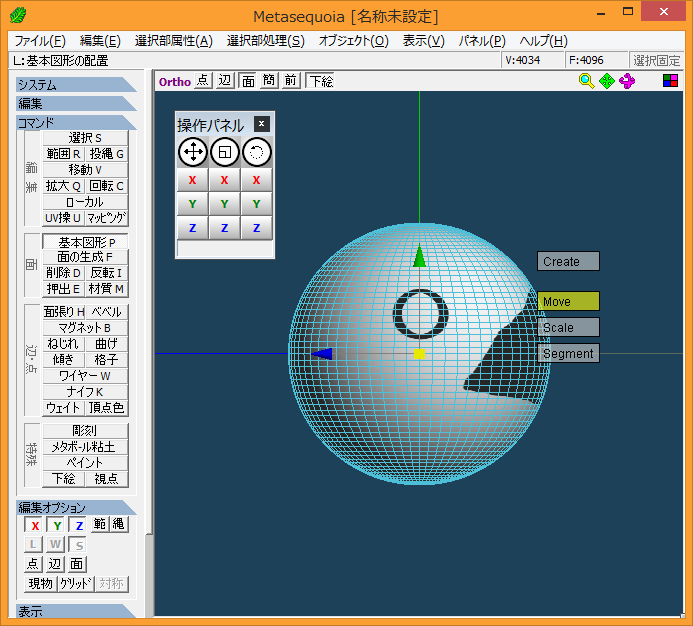Toggle 前 front display in viewport toolbar

(290, 80)
